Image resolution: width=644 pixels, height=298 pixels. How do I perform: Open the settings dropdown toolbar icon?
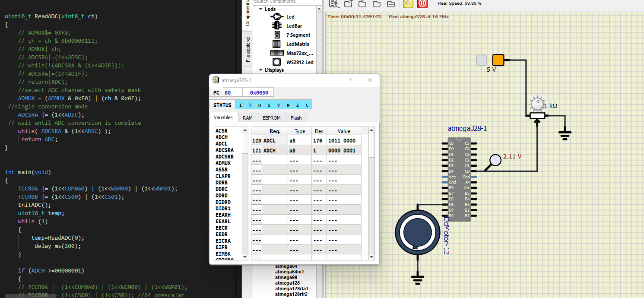[334, 3]
